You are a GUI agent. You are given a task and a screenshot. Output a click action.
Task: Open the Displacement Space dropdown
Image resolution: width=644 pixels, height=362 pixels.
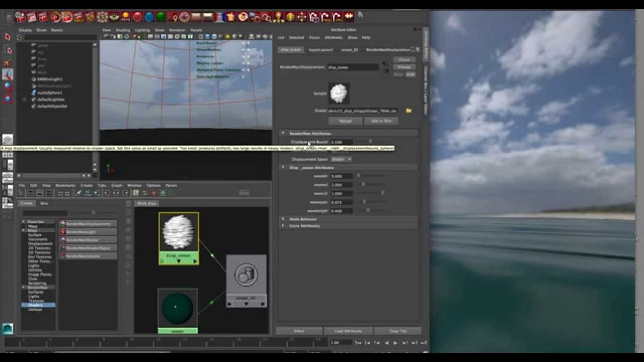tap(341, 159)
